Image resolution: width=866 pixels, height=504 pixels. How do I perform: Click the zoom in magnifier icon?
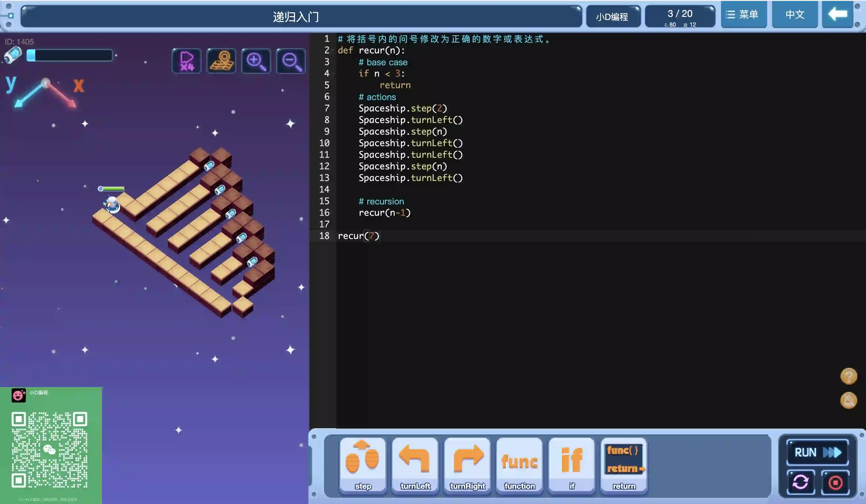[x=256, y=61]
